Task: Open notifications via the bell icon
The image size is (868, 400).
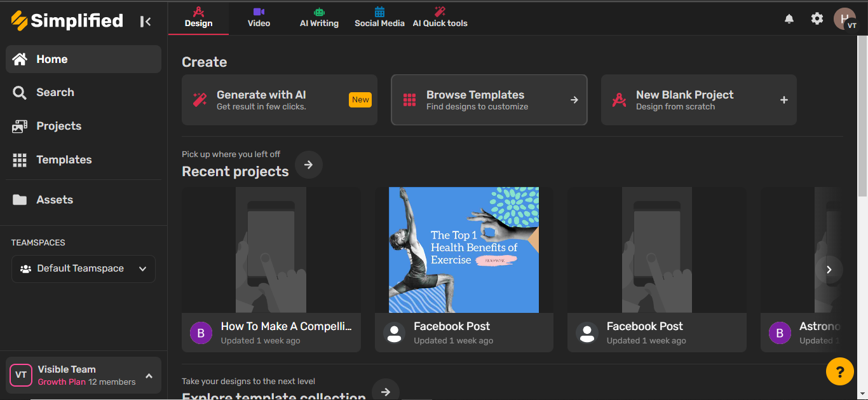Action: coord(789,18)
